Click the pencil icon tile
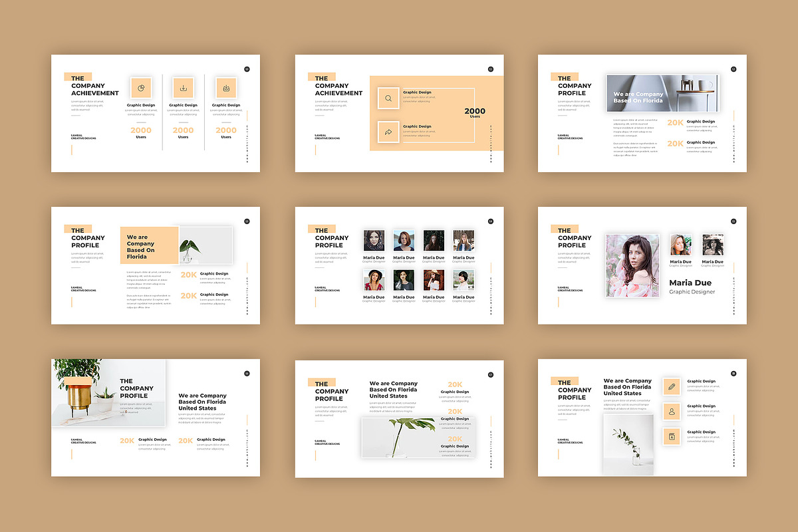798x532 pixels. [672, 386]
